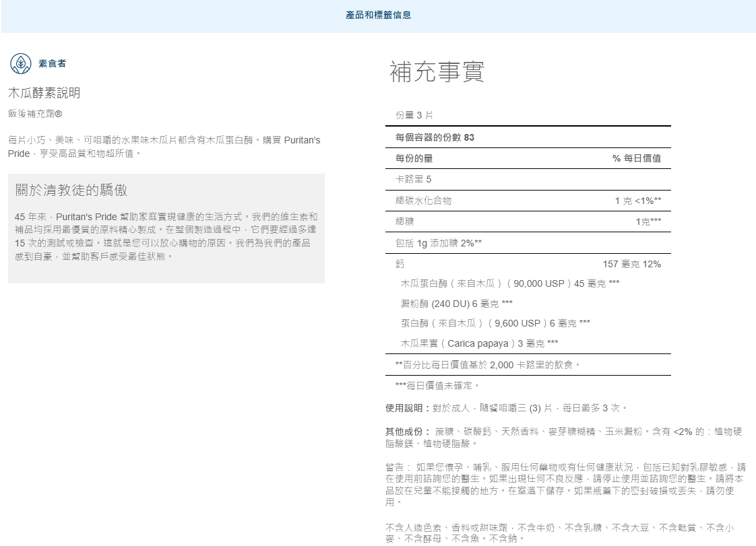
Task: Click the % 每日價值 column header
Action: (x=637, y=158)
